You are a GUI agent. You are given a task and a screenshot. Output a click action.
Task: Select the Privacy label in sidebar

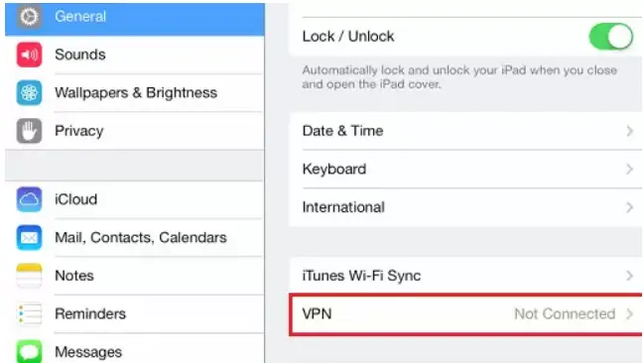point(78,131)
